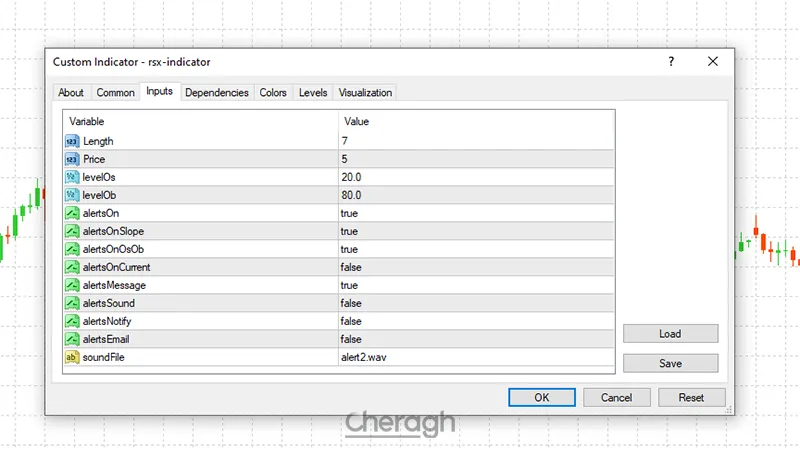The image size is (800, 450).
Task: Click the question mark help button
Action: pyautogui.click(x=671, y=62)
